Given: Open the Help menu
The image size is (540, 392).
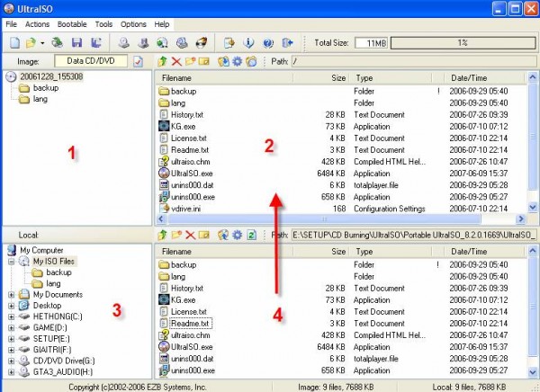Looking at the screenshot, I should coord(161,24).
